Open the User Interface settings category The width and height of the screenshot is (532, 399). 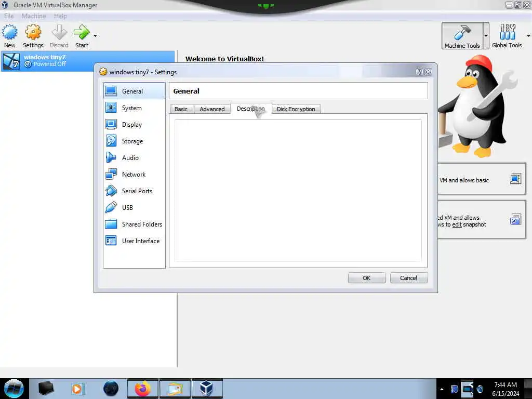(x=135, y=241)
